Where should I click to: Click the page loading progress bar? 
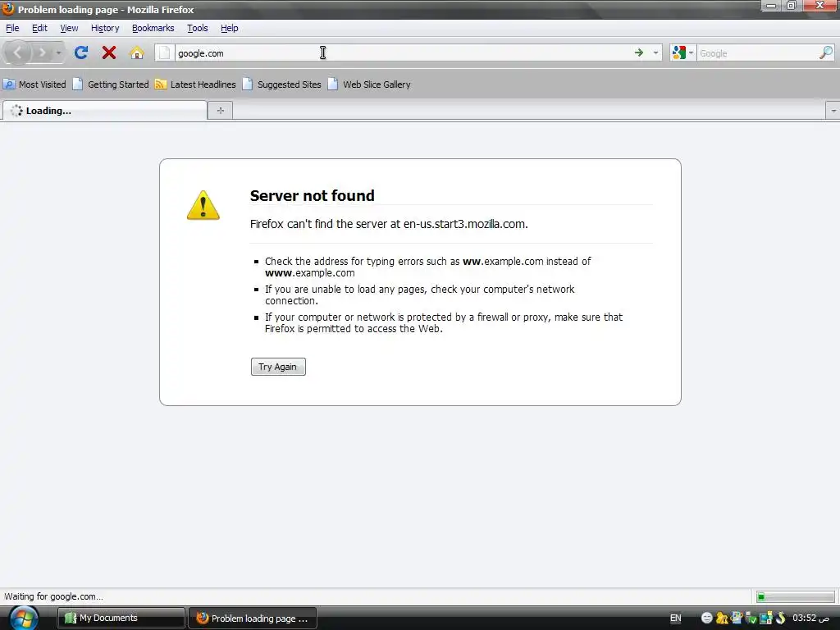(795, 597)
